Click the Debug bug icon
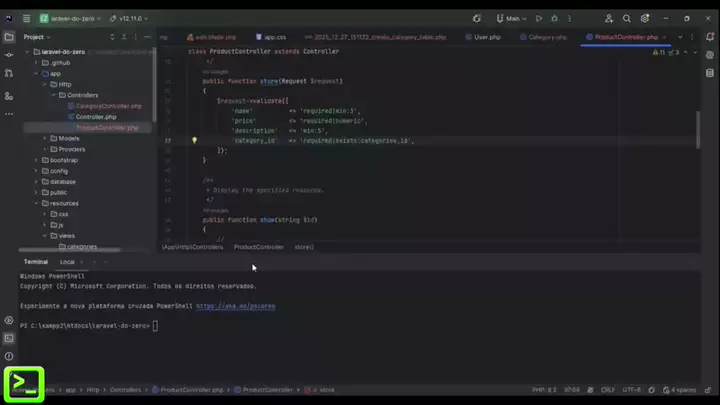The height and width of the screenshot is (405, 720). pos(555,18)
